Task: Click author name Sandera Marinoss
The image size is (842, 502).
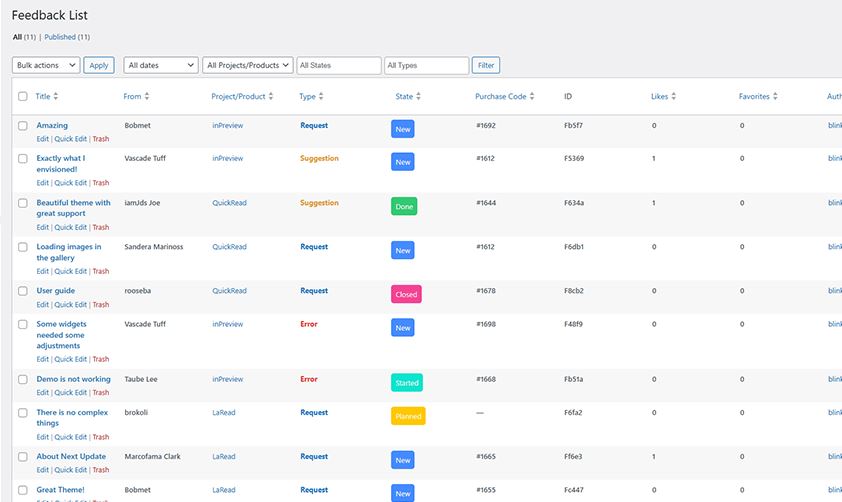Action: [154, 247]
